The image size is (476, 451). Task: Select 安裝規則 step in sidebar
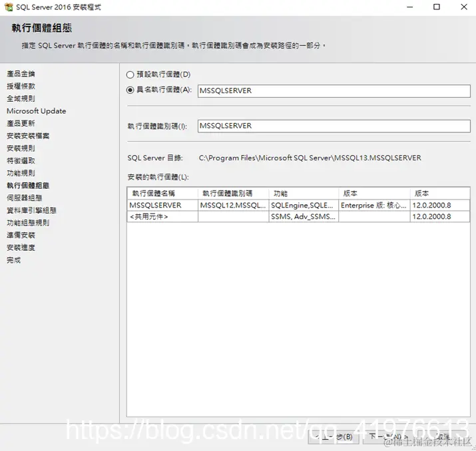coord(21,148)
